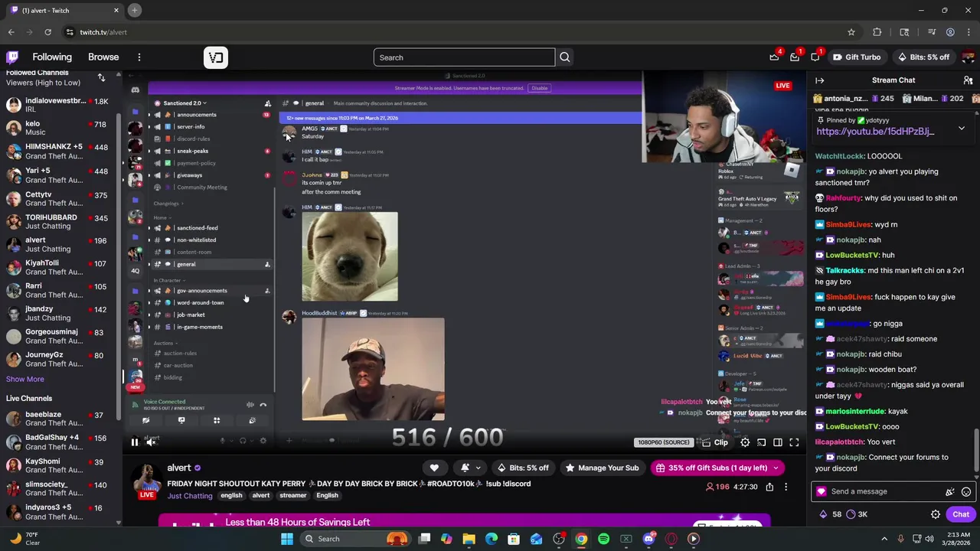Open more options under the stream info
This screenshot has width=980, height=551.
pos(786,487)
